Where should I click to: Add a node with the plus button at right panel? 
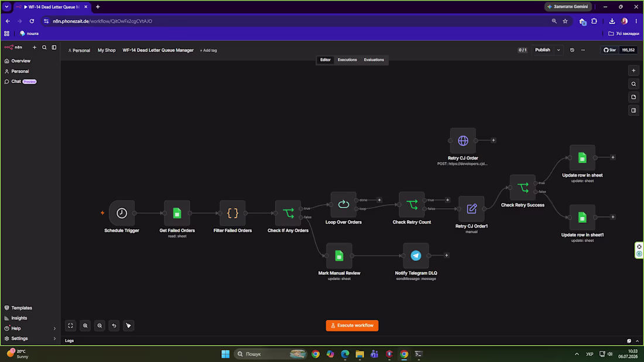click(633, 71)
